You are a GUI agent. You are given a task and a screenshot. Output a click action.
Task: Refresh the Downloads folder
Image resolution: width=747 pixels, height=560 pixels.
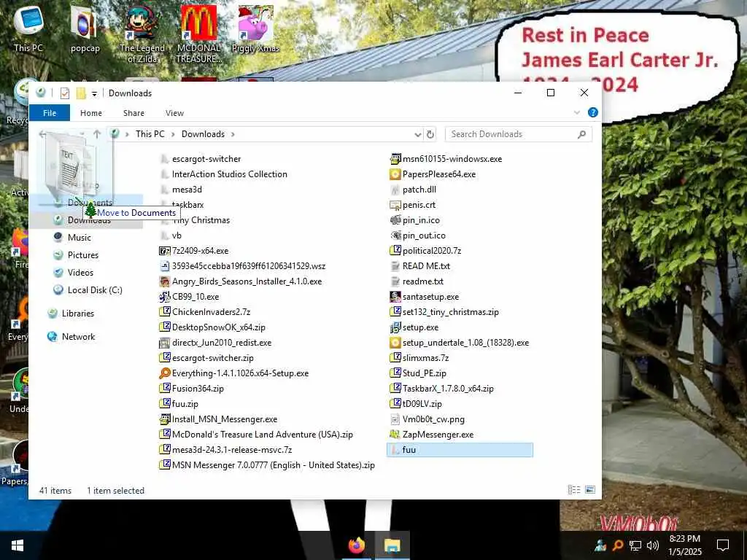pyautogui.click(x=430, y=134)
